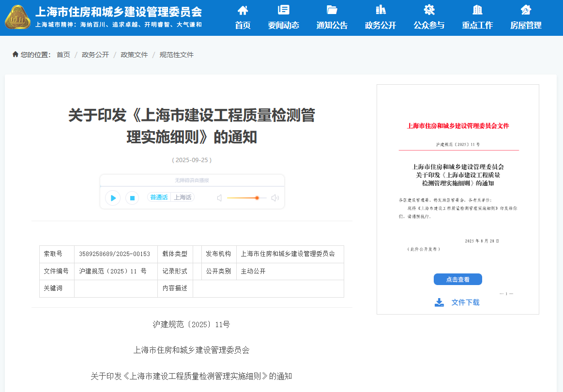
Task: Select the 政务公开 bar-chart icon
Action: [x=380, y=10]
